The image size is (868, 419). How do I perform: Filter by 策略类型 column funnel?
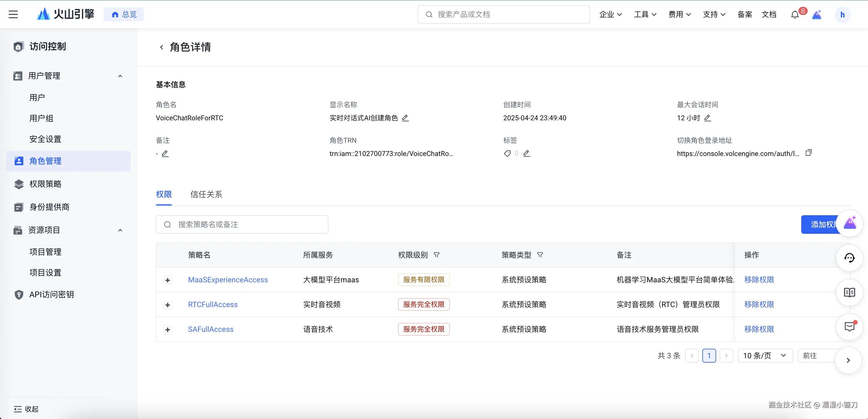[x=540, y=255]
